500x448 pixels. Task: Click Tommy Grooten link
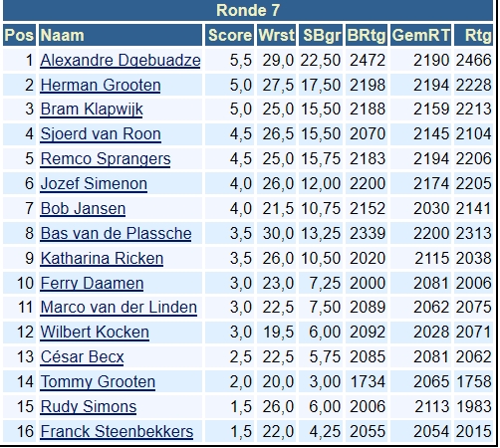tap(98, 382)
